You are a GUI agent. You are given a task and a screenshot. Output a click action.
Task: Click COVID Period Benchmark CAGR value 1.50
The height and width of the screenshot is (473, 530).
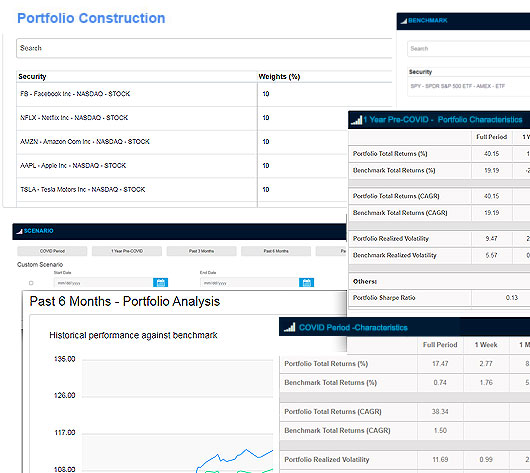tap(440, 431)
